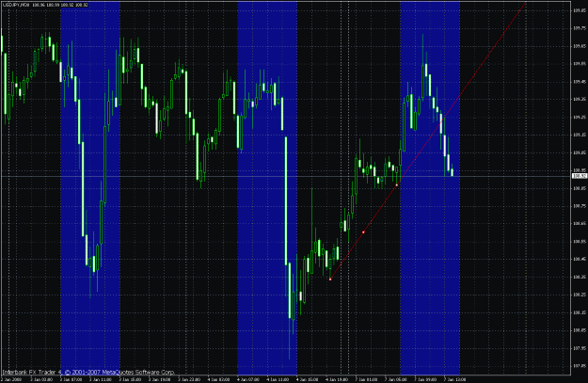Click the 108.65 price scale label

(580, 224)
